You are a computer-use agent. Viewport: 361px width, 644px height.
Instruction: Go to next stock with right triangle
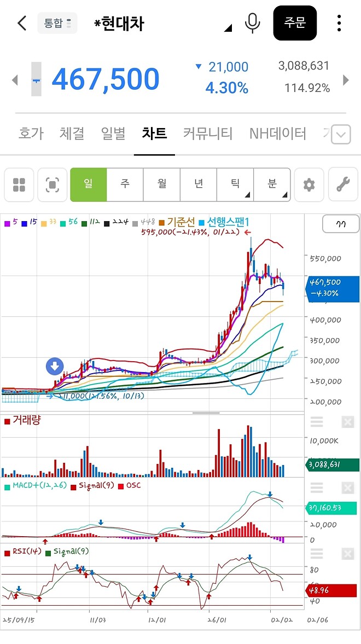[346, 80]
